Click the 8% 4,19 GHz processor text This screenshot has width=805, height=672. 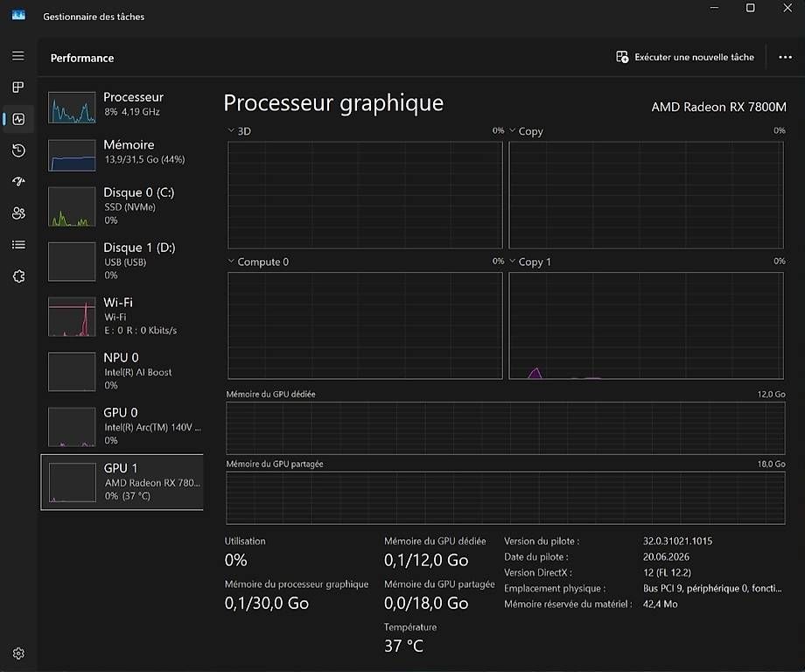pos(132,112)
